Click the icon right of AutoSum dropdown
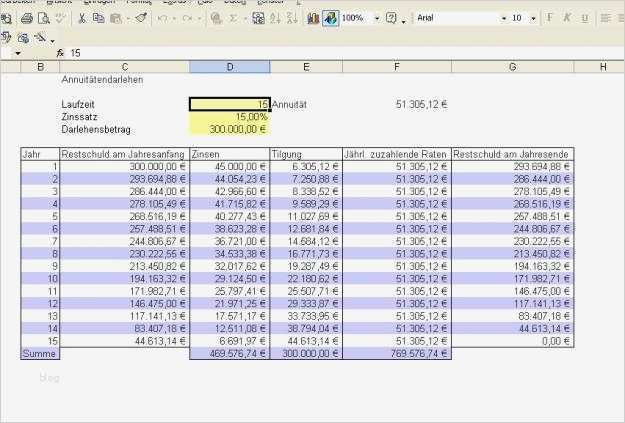Screen dimensions: 625x423 (258, 18)
